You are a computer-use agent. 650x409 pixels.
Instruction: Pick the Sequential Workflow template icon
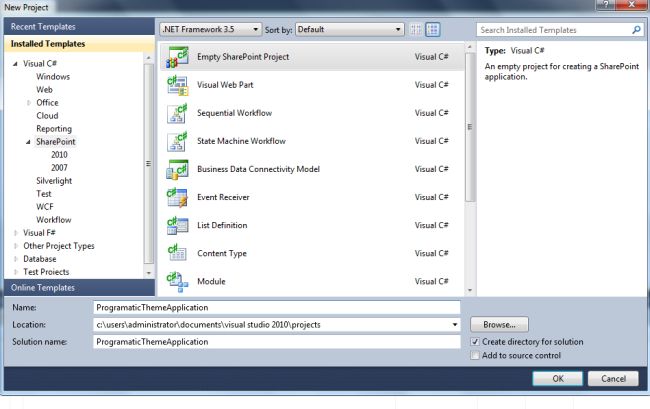click(x=177, y=113)
